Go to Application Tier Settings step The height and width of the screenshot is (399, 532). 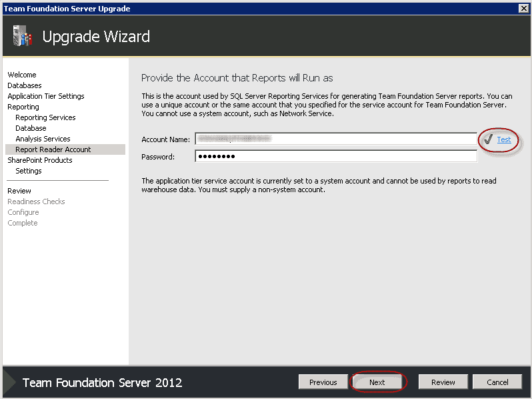click(x=46, y=96)
